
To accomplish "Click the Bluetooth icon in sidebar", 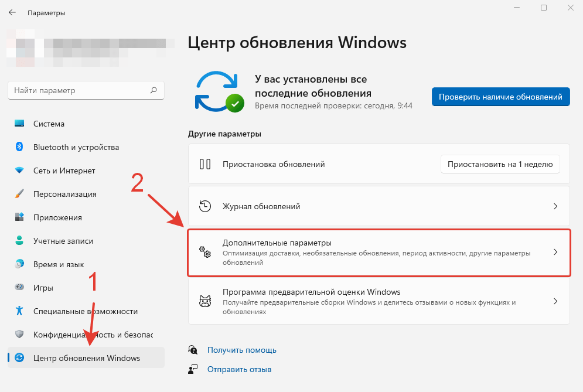I will [x=19, y=147].
